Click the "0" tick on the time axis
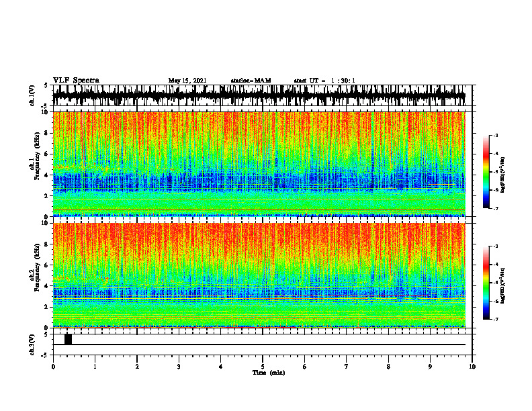 [53, 367]
